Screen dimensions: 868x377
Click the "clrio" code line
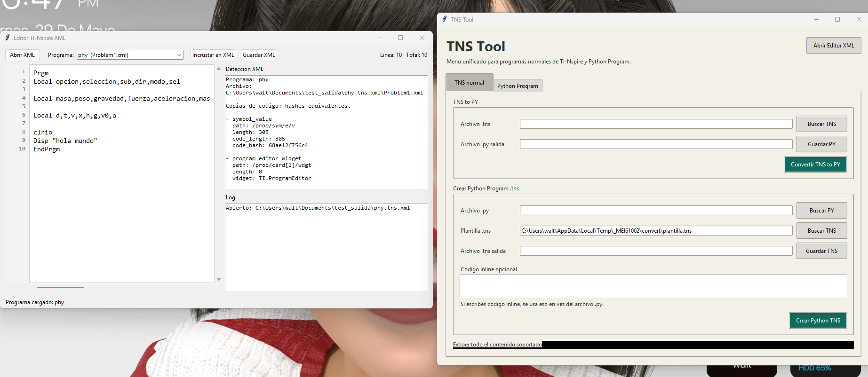[43, 132]
